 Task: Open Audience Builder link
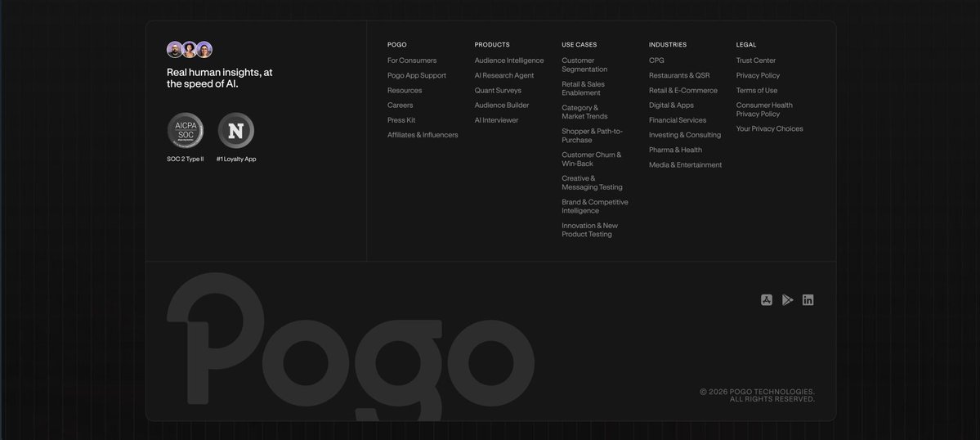pyautogui.click(x=502, y=105)
